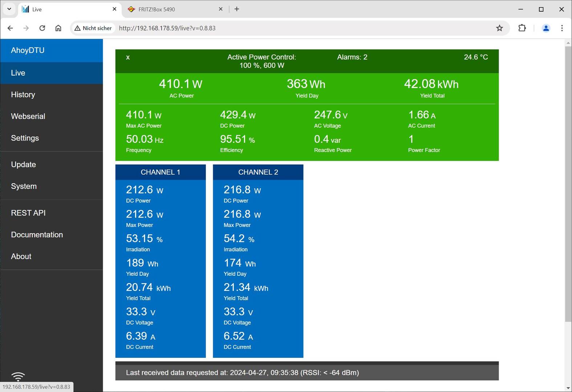Click the Alarms: 2 indicator

[352, 57]
